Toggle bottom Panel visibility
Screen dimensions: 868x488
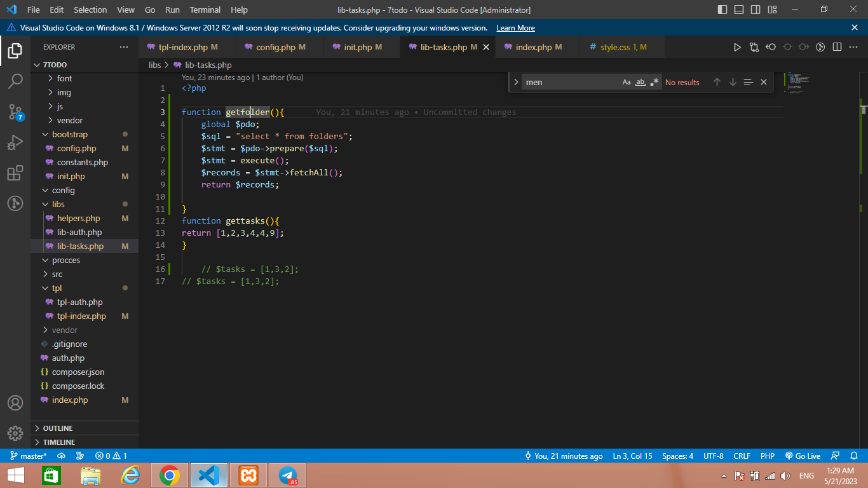739,10
